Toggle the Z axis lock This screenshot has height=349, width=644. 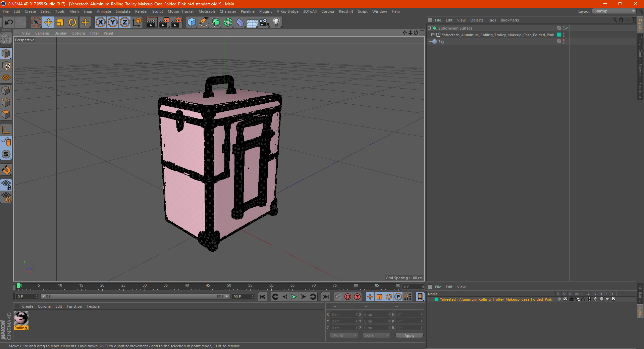click(125, 22)
